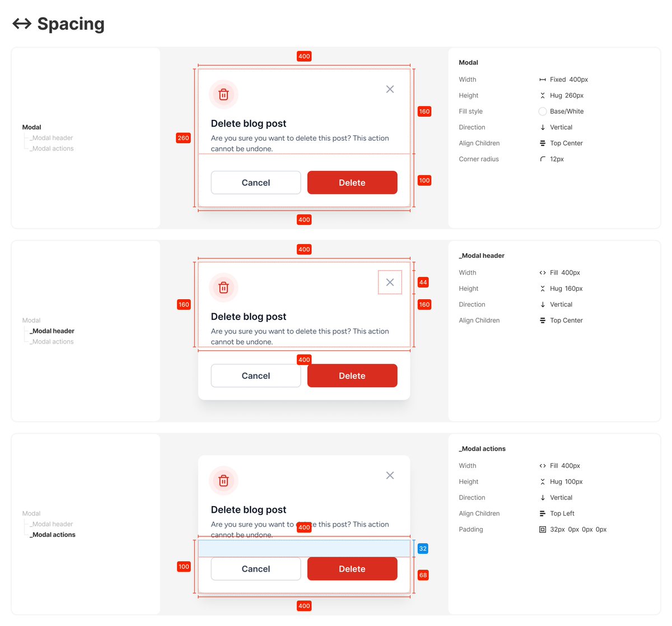Click the red 44 measurement badge
This screenshot has height=626, width=672.
click(x=423, y=282)
